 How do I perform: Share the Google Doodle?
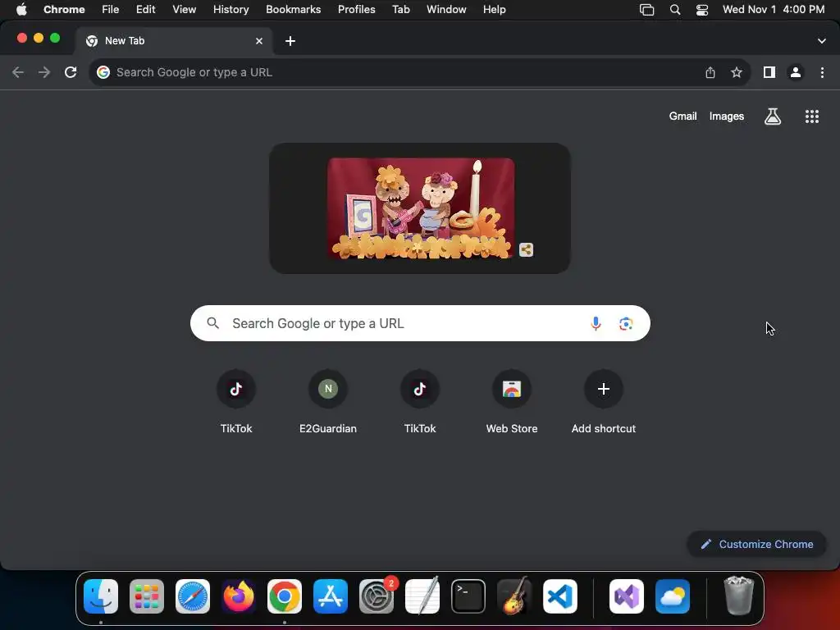pos(526,249)
